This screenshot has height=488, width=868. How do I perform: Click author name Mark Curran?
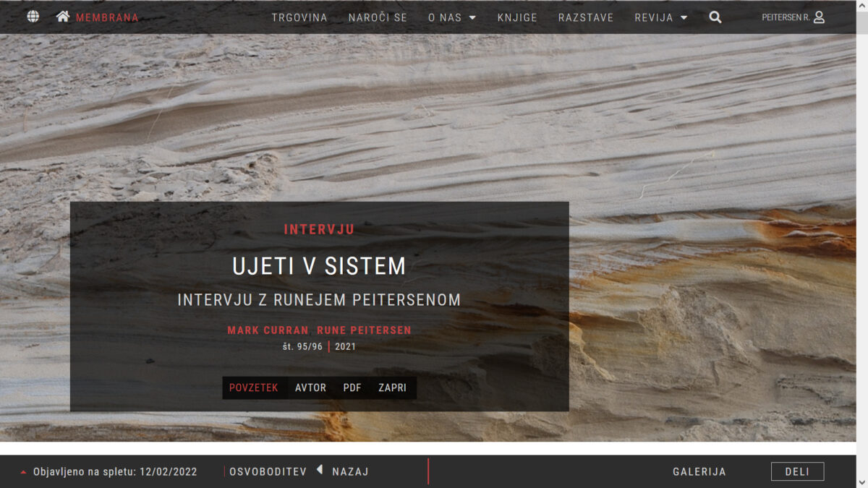click(268, 330)
